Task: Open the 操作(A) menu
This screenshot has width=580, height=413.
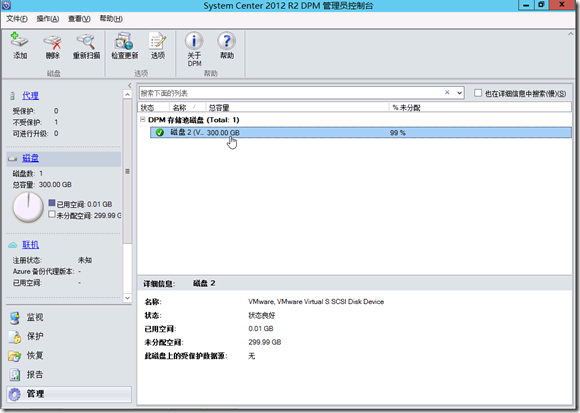Action: (x=48, y=19)
